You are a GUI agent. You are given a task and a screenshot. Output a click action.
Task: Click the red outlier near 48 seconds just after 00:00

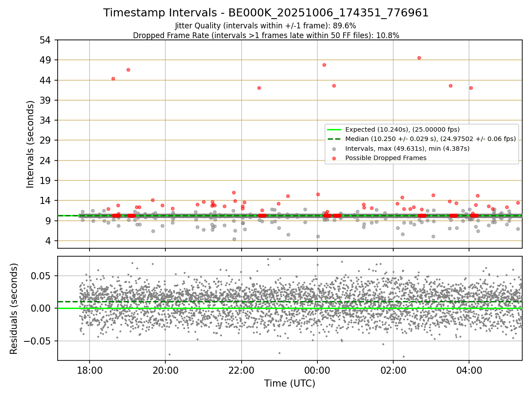tap(324, 65)
